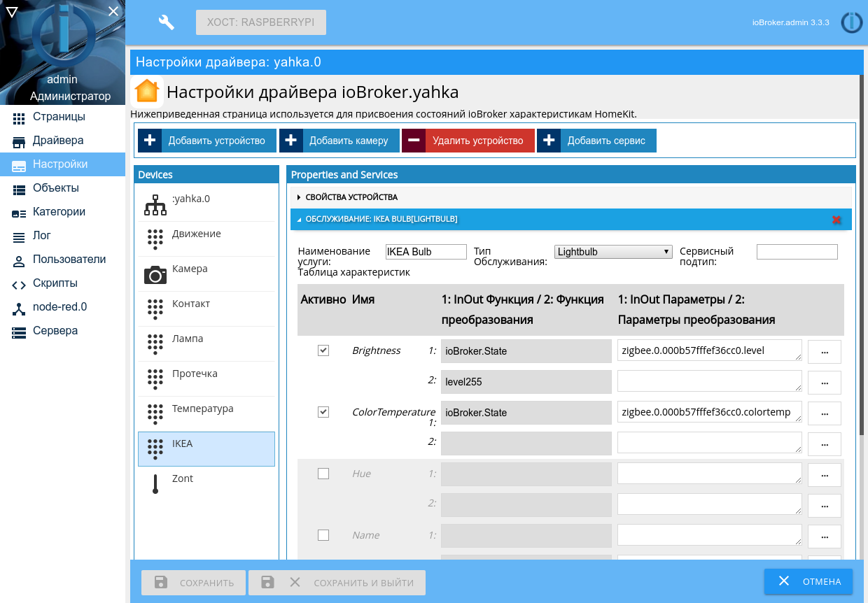Viewport: 868px width, 603px height.
Task: Select IKEA device in the list
Action: [x=206, y=448]
